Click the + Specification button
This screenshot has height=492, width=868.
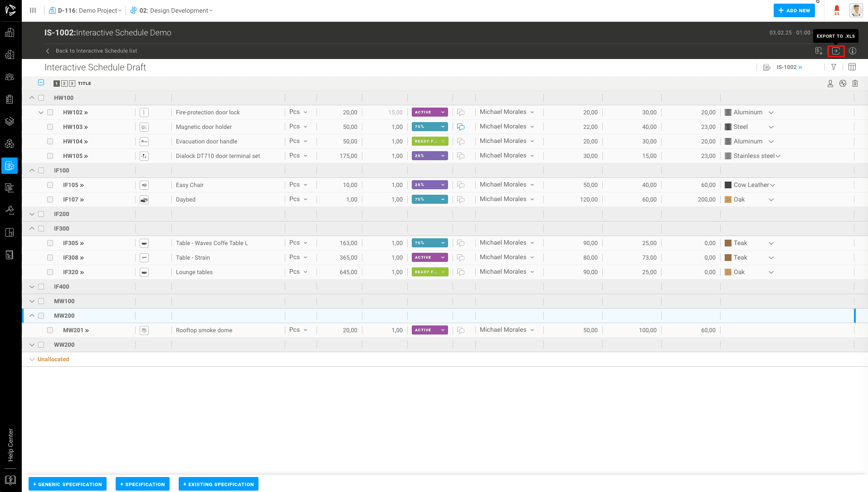pyautogui.click(x=142, y=484)
